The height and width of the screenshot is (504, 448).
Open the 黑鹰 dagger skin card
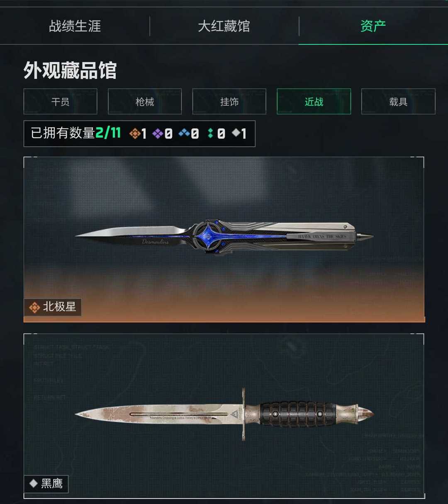pyautogui.click(x=224, y=416)
